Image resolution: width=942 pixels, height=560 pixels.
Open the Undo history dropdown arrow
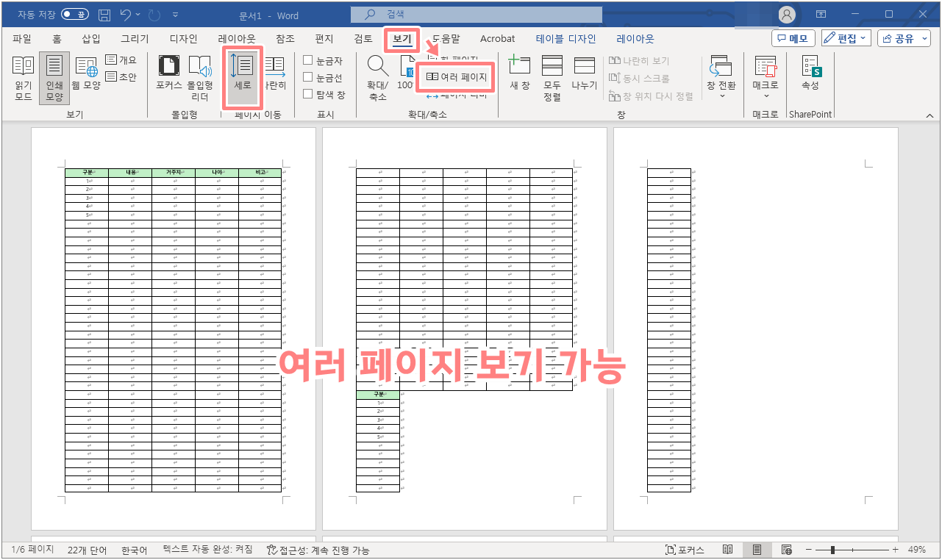point(138,14)
